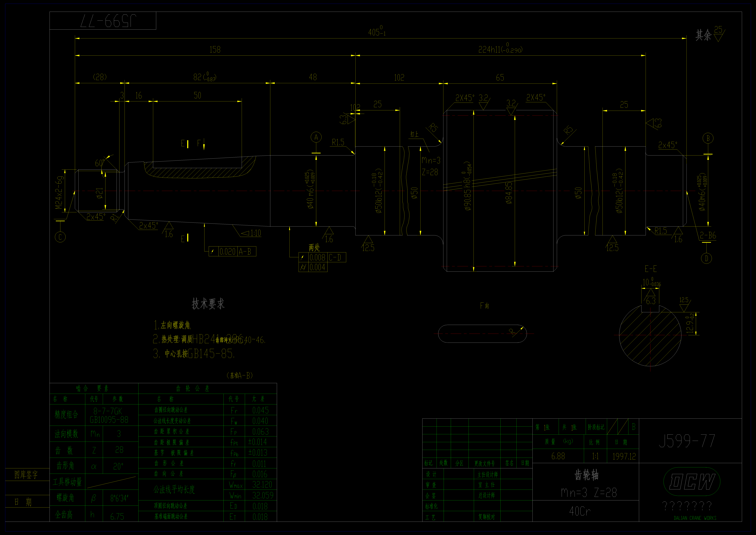Select datum circle C
The height and width of the screenshot is (535, 756).
pyautogui.click(x=60, y=237)
